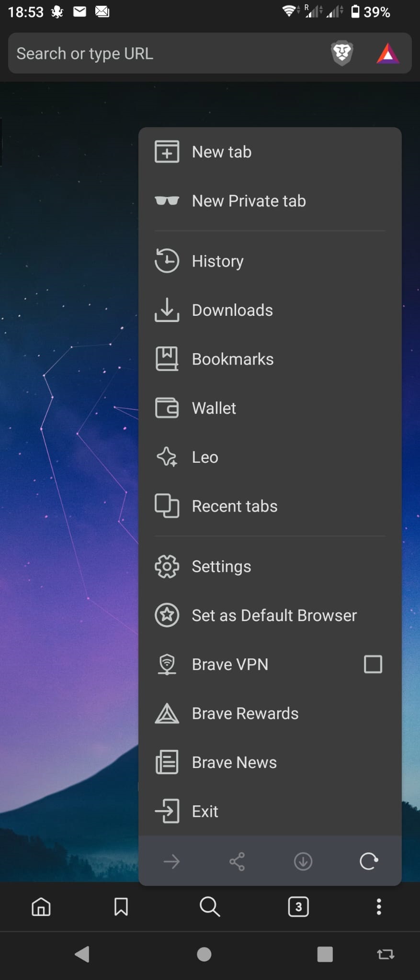Image resolution: width=420 pixels, height=980 pixels.
Task: Show Recent tabs
Action: click(270, 506)
